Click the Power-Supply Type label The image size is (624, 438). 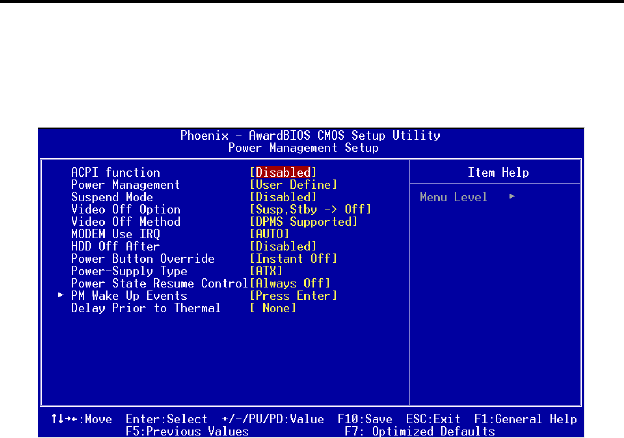click(129, 271)
